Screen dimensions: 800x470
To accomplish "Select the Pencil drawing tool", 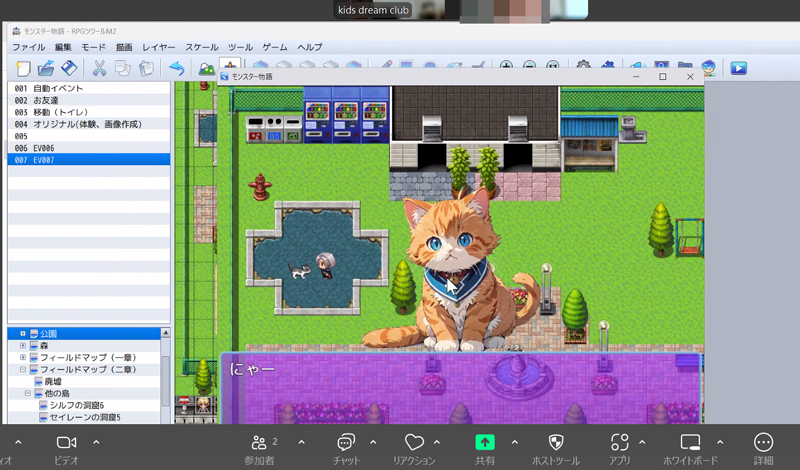I will [386, 64].
